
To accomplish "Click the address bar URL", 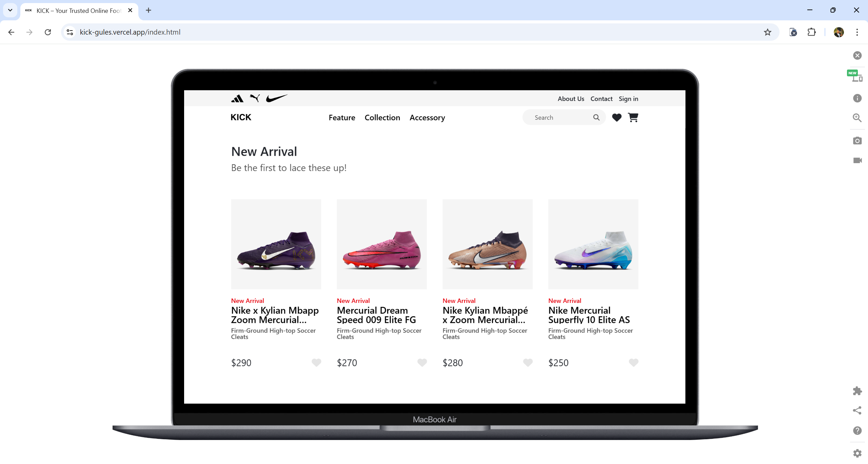I will [130, 32].
